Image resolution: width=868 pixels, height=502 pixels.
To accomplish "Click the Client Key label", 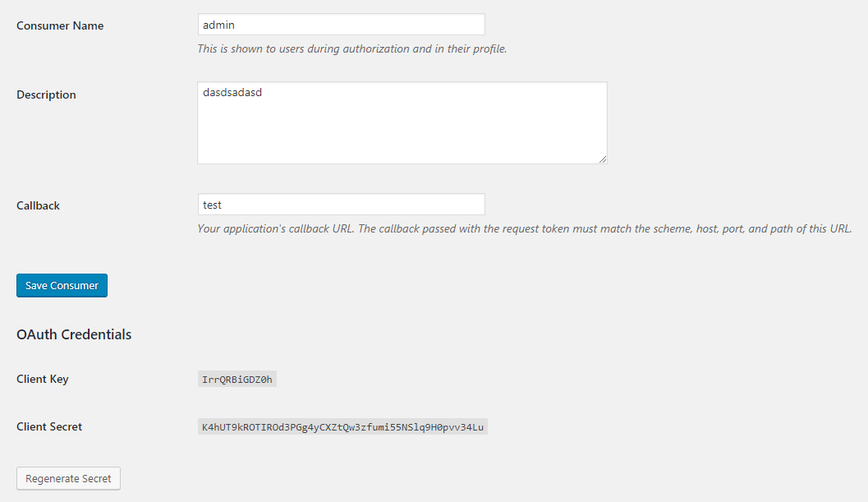I will [43, 379].
